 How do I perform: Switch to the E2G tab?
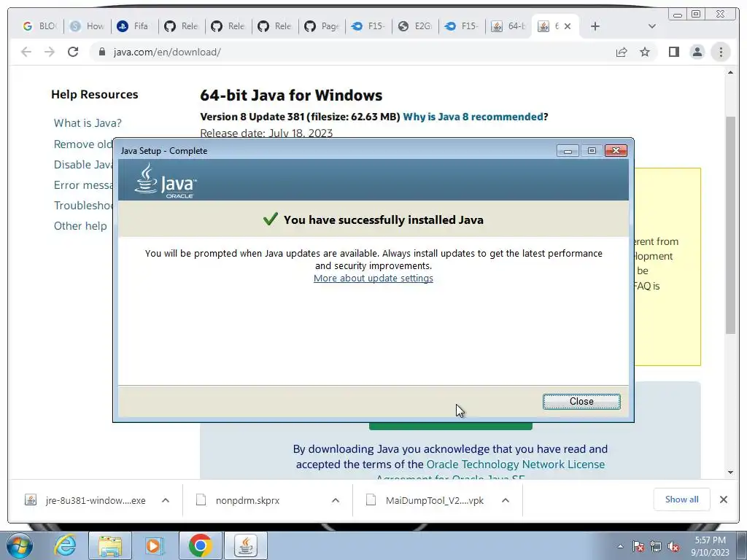coord(415,26)
